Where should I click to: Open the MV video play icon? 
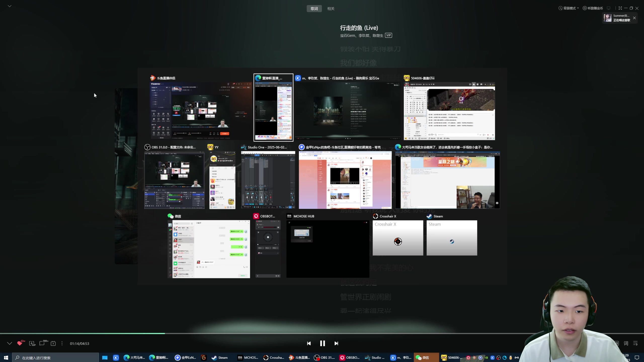[x=53, y=343]
